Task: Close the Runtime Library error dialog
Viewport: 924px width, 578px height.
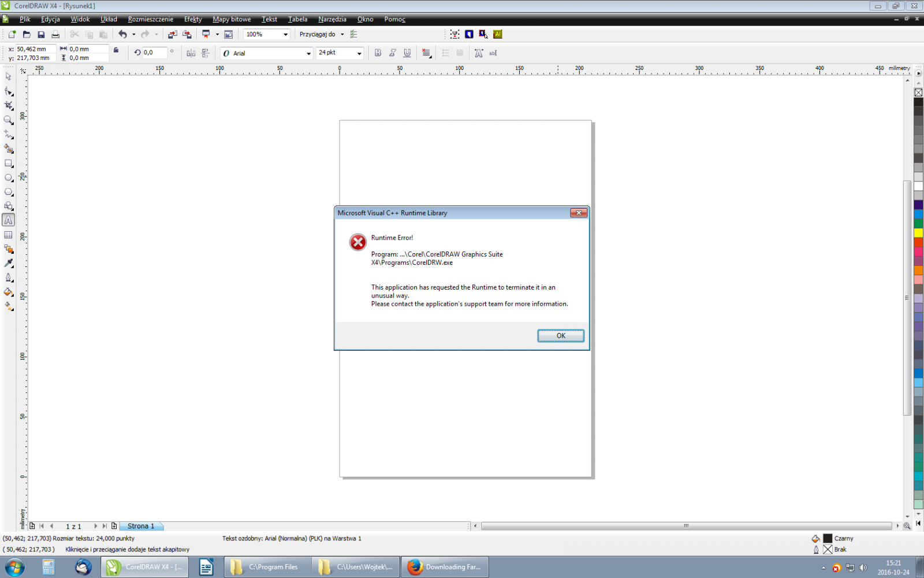Action: point(579,213)
